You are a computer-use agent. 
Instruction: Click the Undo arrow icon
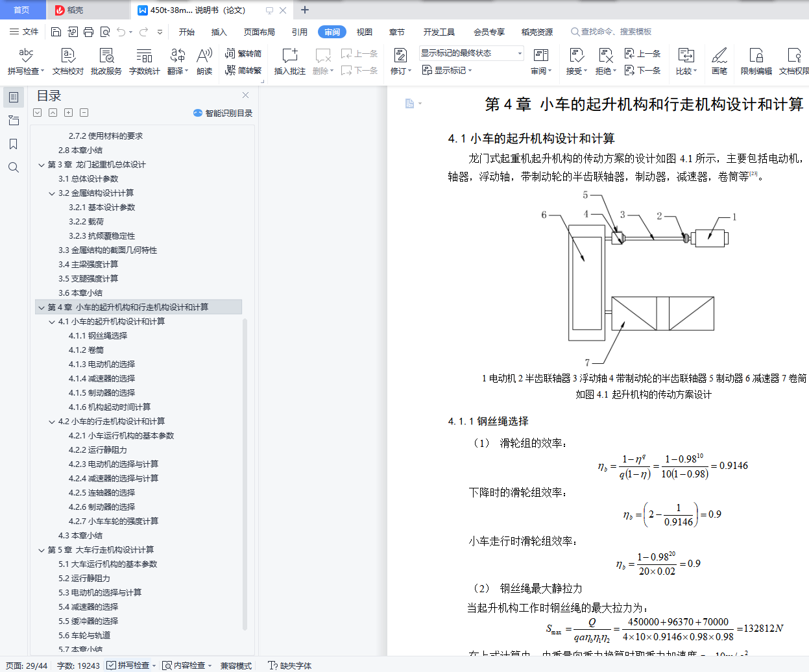[x=121, y=32]
